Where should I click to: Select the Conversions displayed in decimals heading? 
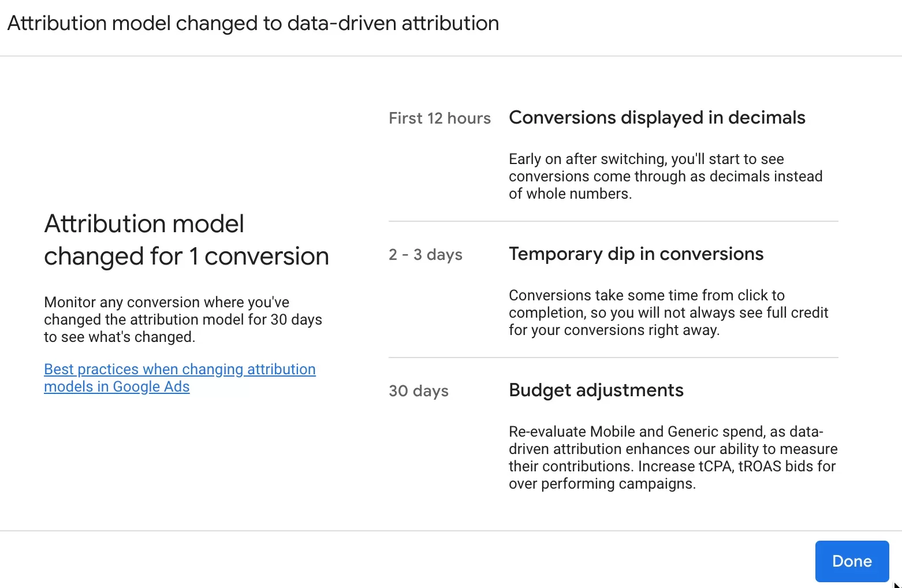point(657,117)
